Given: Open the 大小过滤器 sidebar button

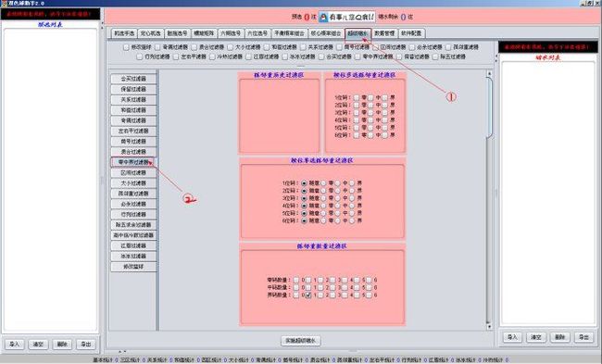Looking at the screenshot, I should (133, 183).
